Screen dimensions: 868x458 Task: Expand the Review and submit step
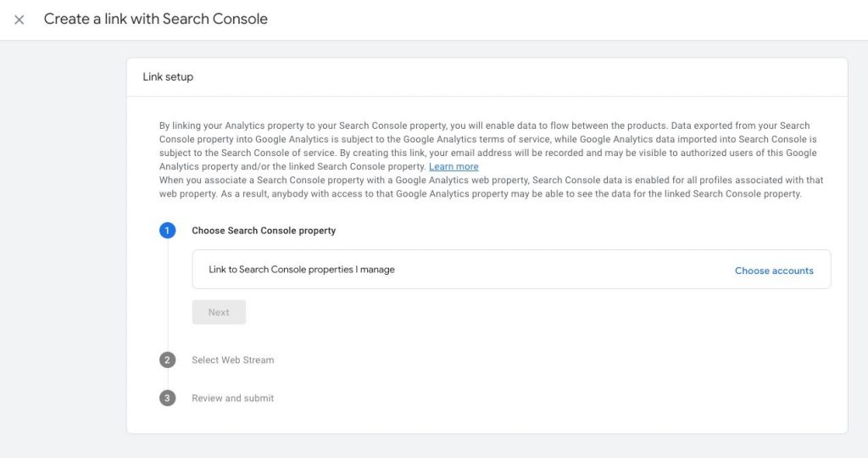pos(232,398)
